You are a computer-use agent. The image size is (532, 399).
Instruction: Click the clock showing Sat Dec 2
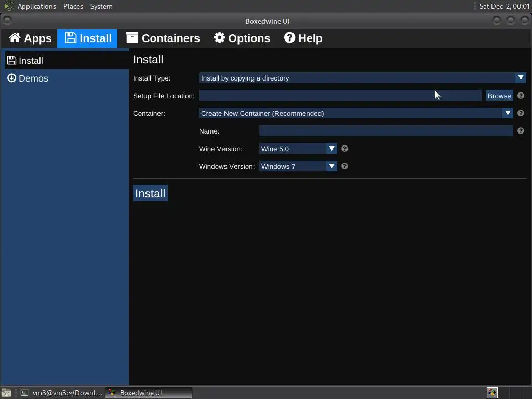504,6
